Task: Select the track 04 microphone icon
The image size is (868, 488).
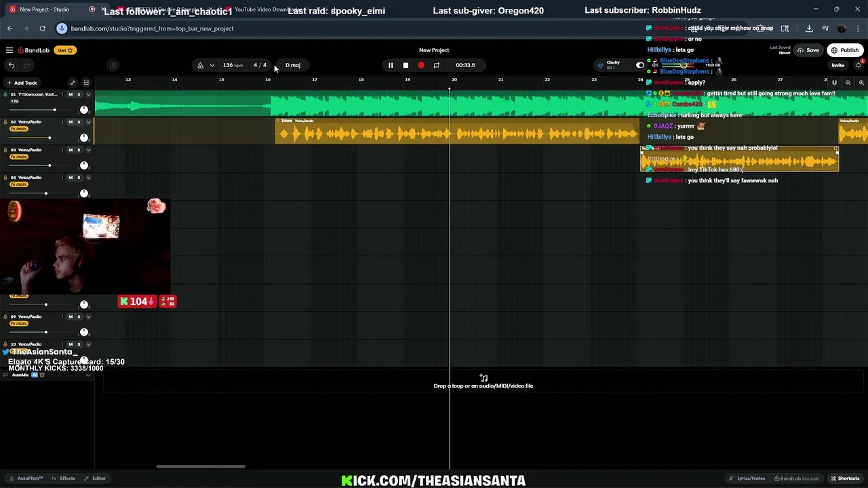Action: [x=5, y=178]
